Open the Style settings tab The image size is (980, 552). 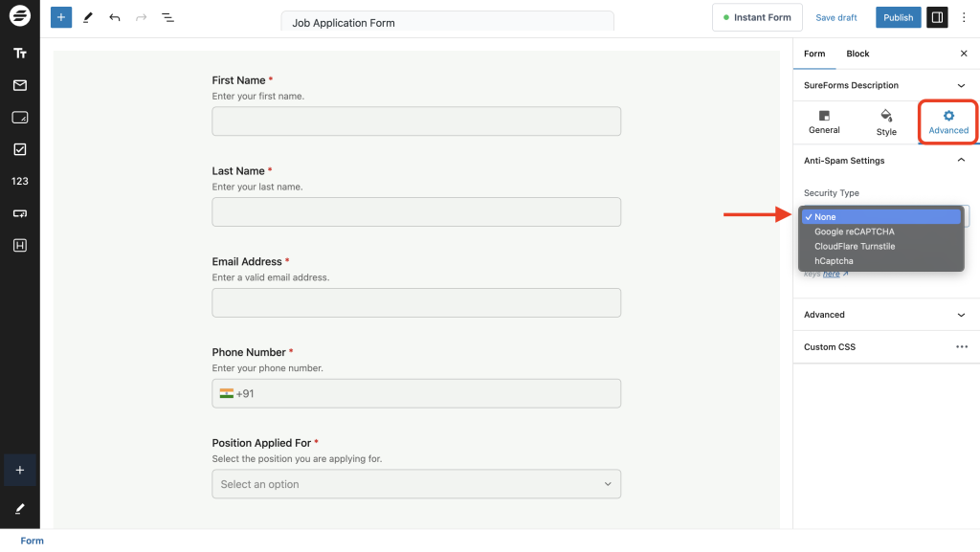tap(886, 121)
